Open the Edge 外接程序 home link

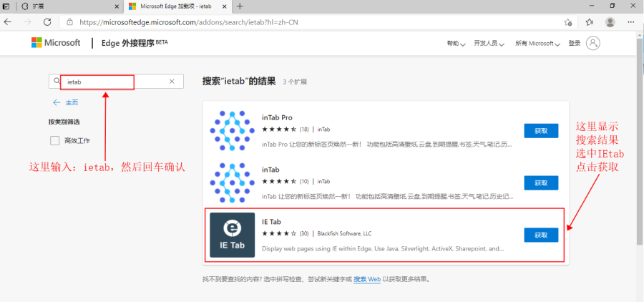coord(135,43)
